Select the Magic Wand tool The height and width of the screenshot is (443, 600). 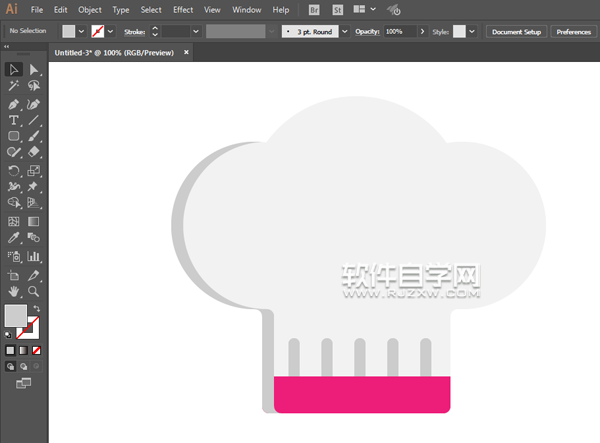point(14,87)
